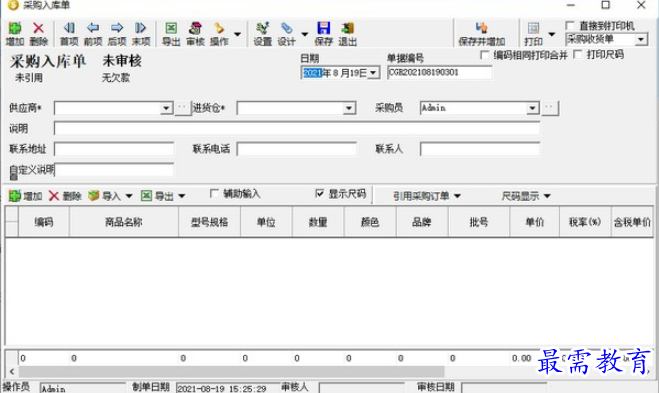Expand the 设计 dropdown arrow
This screenshot has width=659, height=393.
305,34
